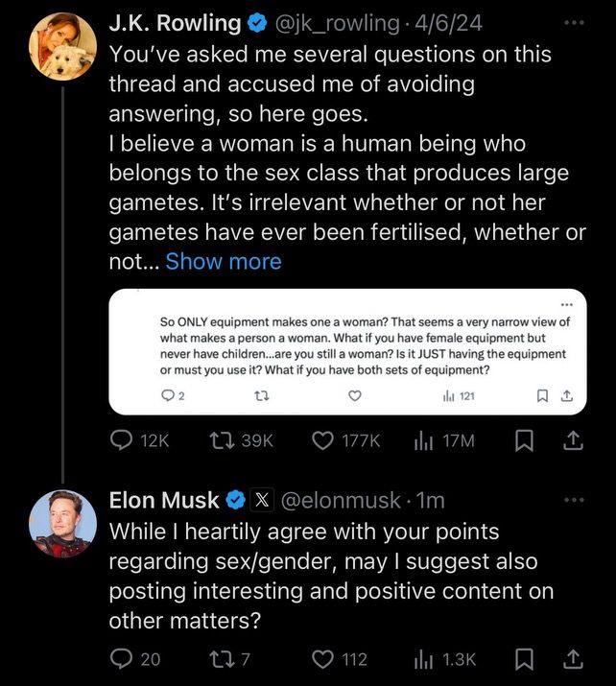Expand text with Show more link
This screenshot has width=616, height=686.
point(224,261)
